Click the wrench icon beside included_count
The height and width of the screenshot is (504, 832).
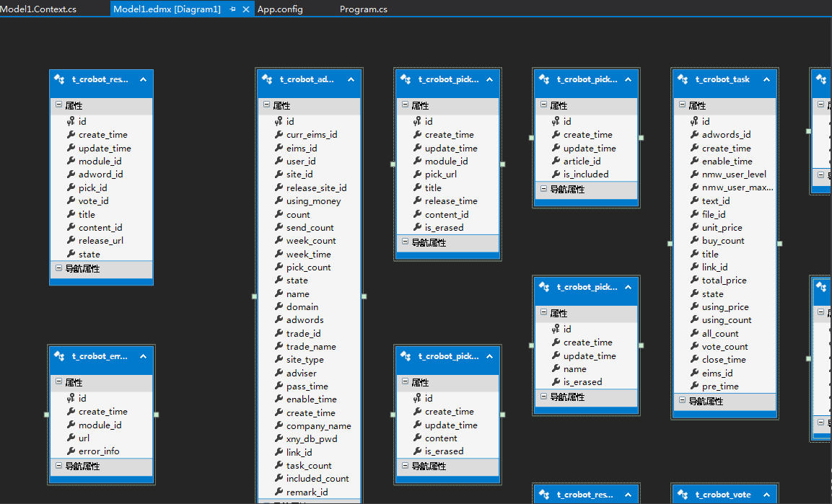[279, 479]
